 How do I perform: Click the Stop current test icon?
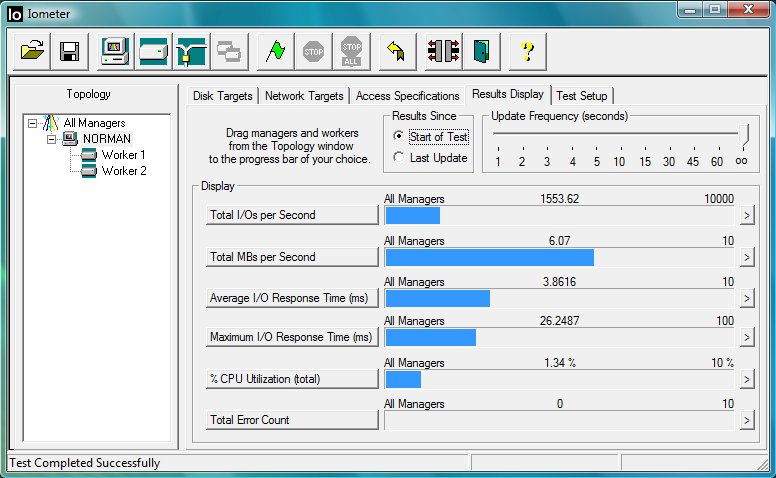[x=313, y=51]
